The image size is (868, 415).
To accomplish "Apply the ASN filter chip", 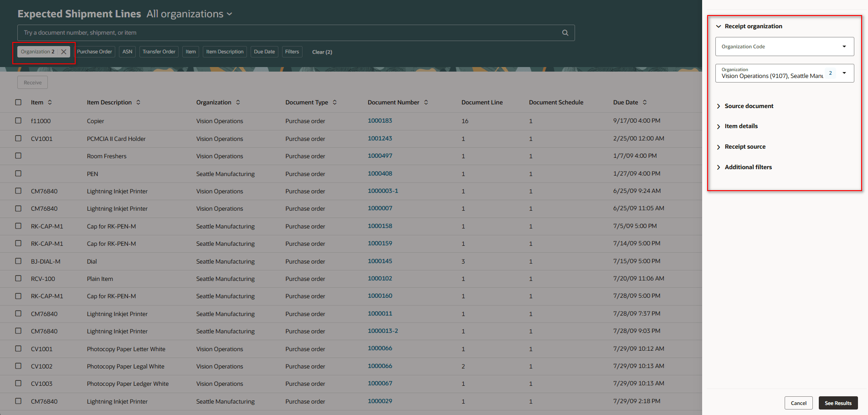I will click(128, 52).
